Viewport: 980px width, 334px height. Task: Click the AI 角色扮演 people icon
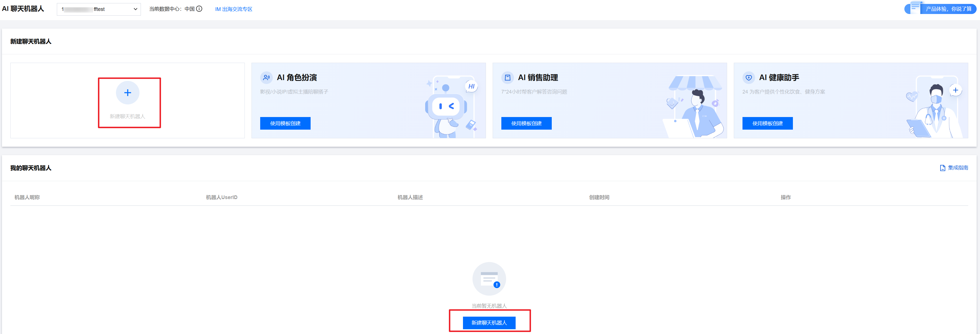pyautogui.click(x=266, y=78)
